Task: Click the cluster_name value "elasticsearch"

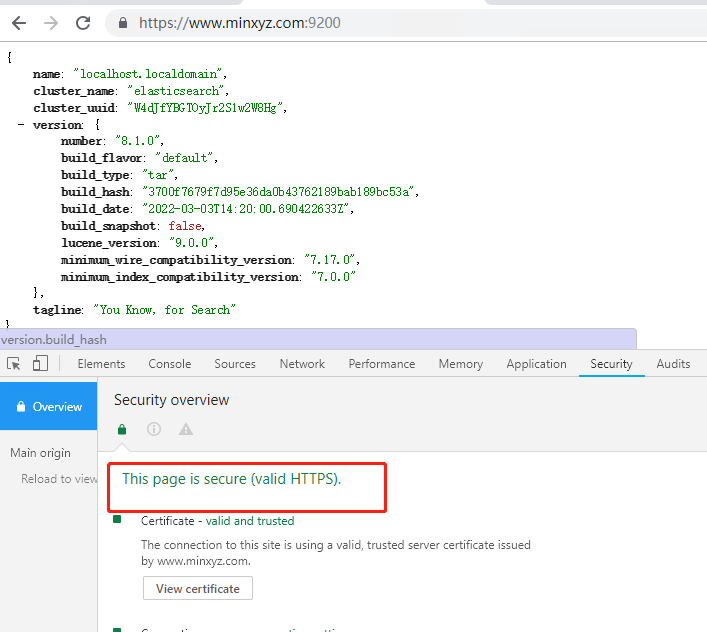Action: tap(176, 91)
